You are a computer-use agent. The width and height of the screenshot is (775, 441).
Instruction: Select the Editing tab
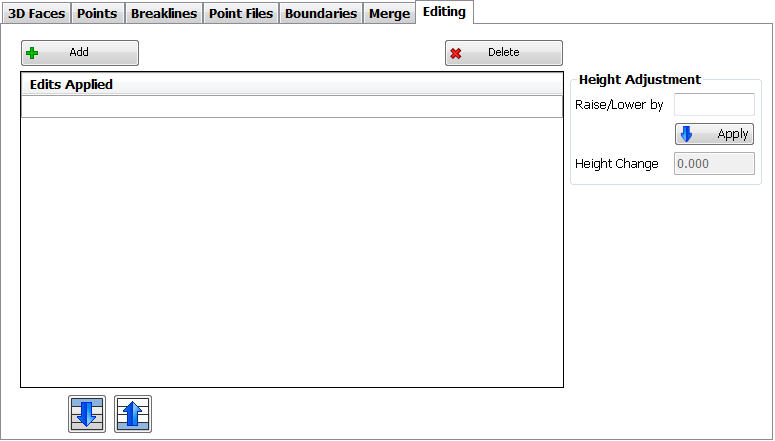coord(444,12)
